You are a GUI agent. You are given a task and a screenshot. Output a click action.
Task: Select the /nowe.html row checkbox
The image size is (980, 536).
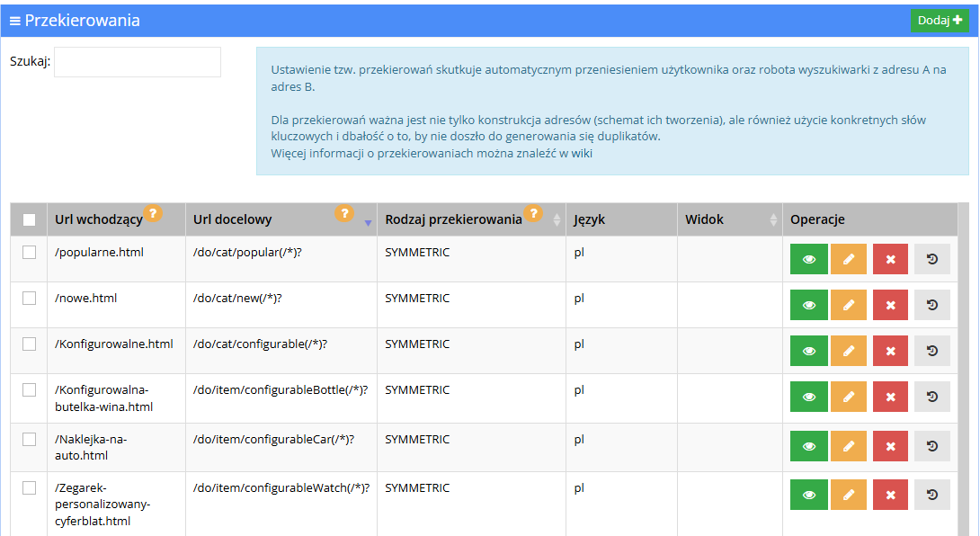(30, 299)
